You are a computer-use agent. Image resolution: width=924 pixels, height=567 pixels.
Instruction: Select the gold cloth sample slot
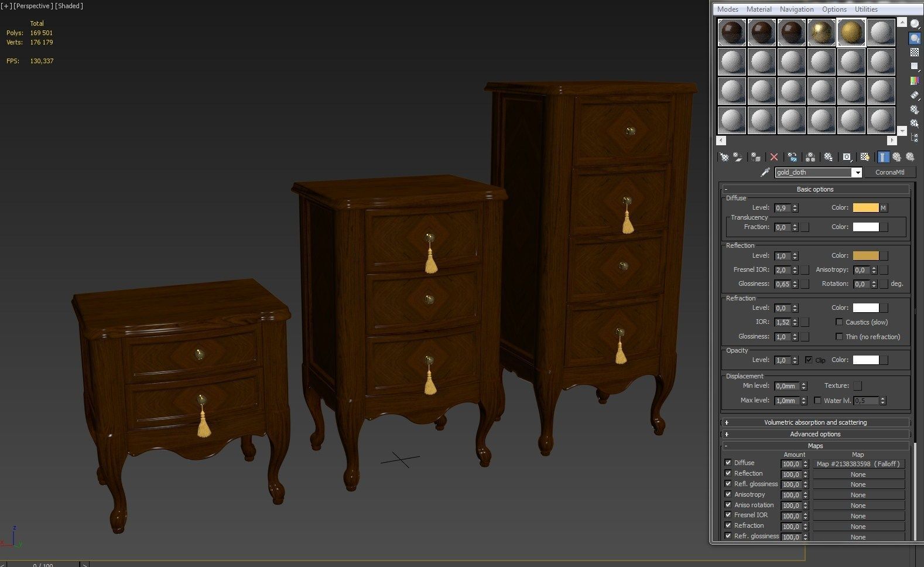pos(851,32)
